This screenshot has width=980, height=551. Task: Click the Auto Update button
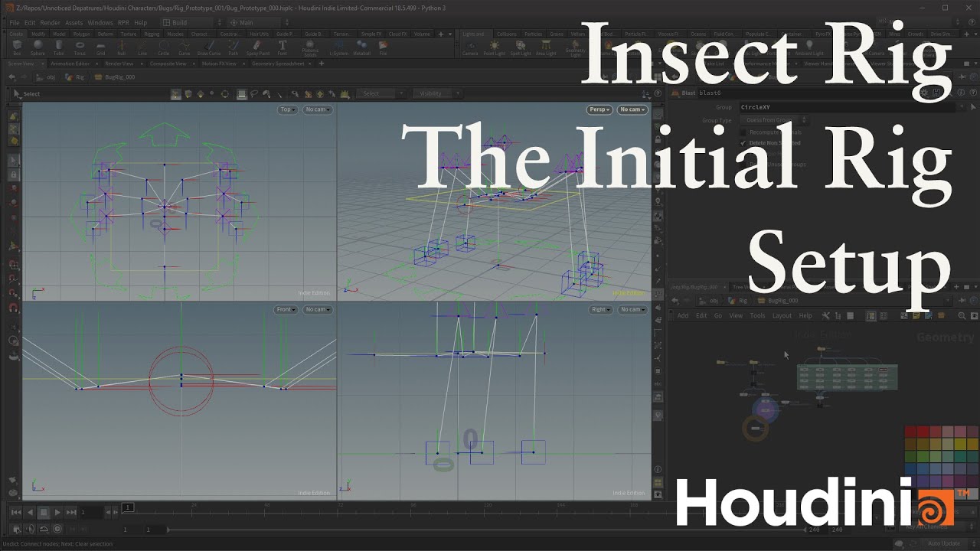[944, 543]
